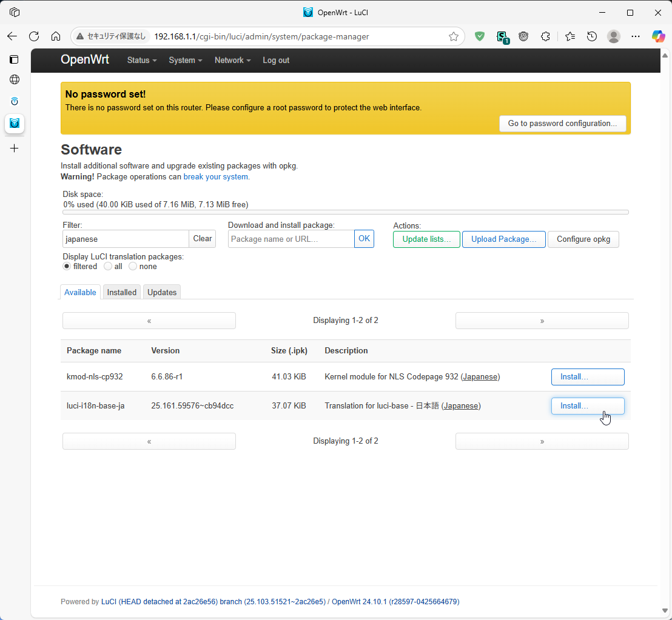Click the browser profile avatar icon
This screenshot has width=672, height=620.
(614, 36)
